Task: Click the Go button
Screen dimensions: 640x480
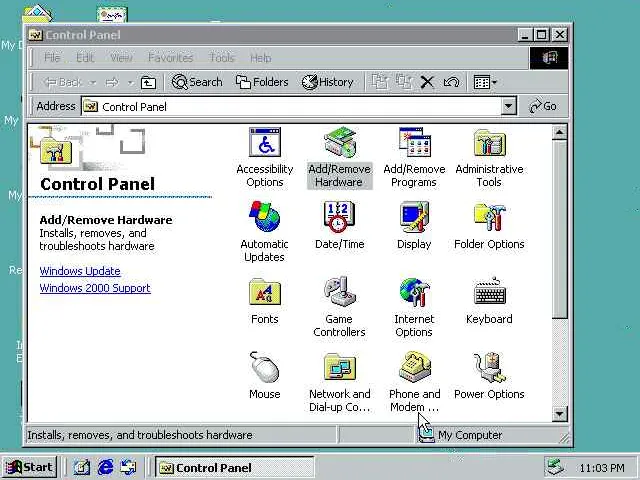Action: pos(543,106)
